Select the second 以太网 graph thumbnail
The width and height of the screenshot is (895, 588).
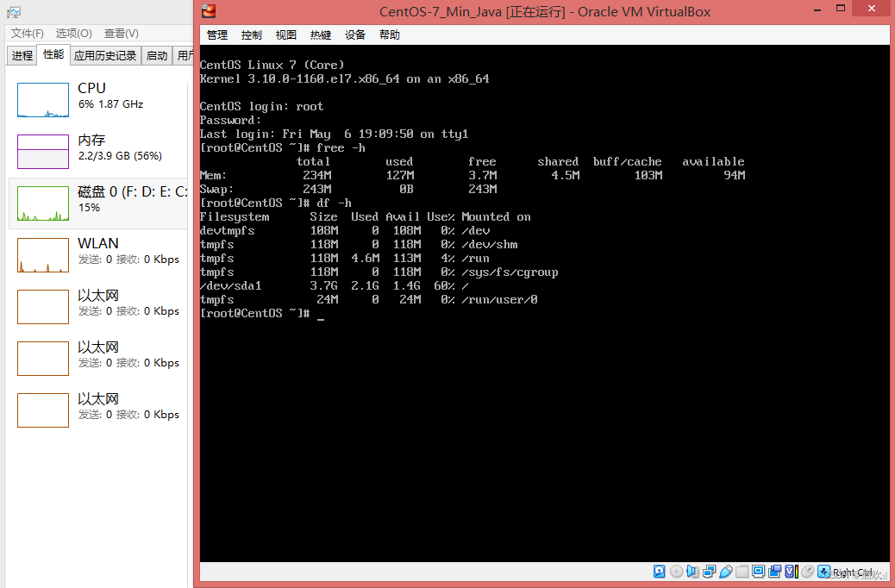(43, 359)
